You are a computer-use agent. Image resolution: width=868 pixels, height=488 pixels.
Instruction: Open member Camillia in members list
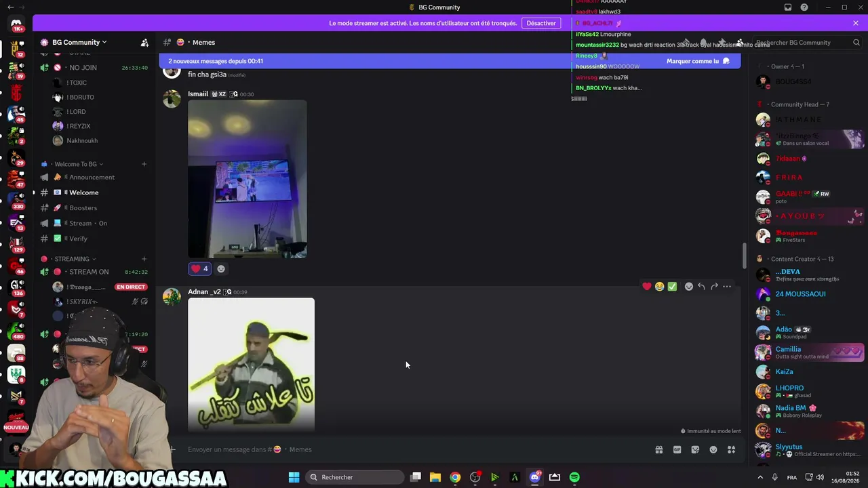[x=810, y=352]
